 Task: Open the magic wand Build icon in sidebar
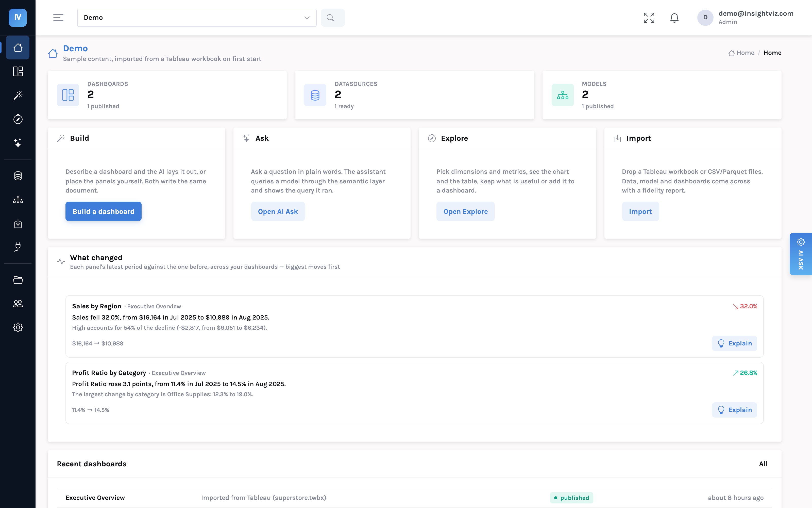tap(18, 95)
